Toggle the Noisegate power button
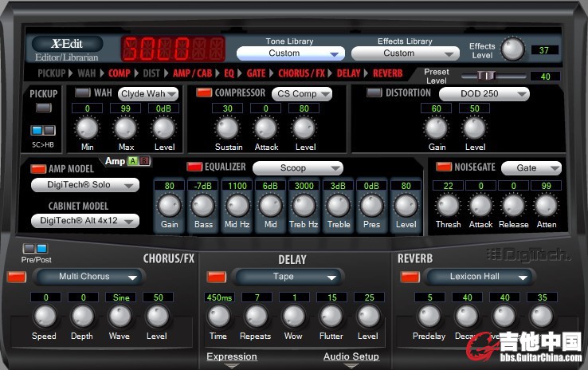588x370 pixels. coord(444,167)
